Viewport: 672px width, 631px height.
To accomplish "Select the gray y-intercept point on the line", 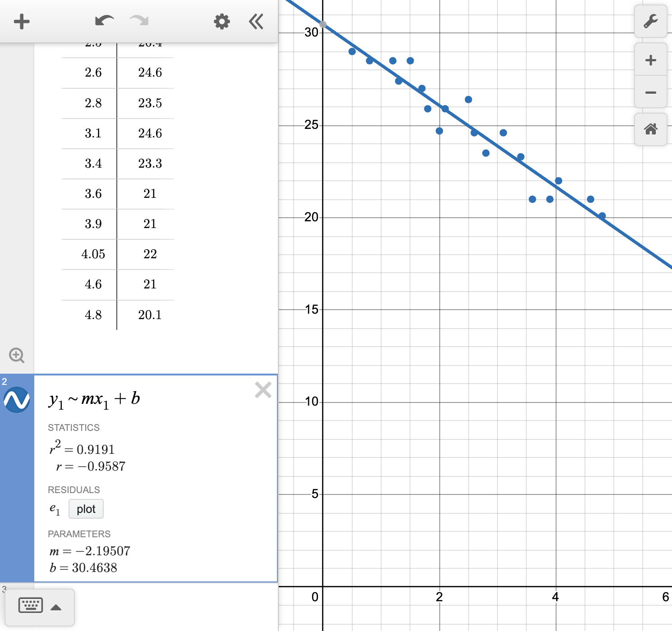I will [x=324, y=25].
